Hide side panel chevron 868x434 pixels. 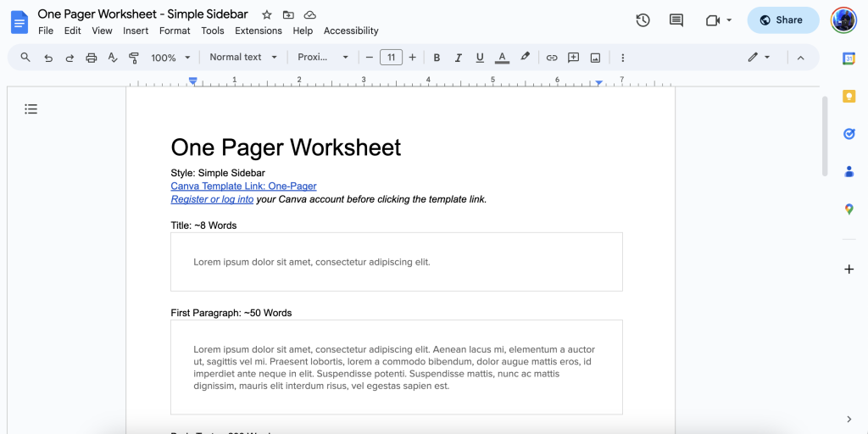[x=849, y=419]
